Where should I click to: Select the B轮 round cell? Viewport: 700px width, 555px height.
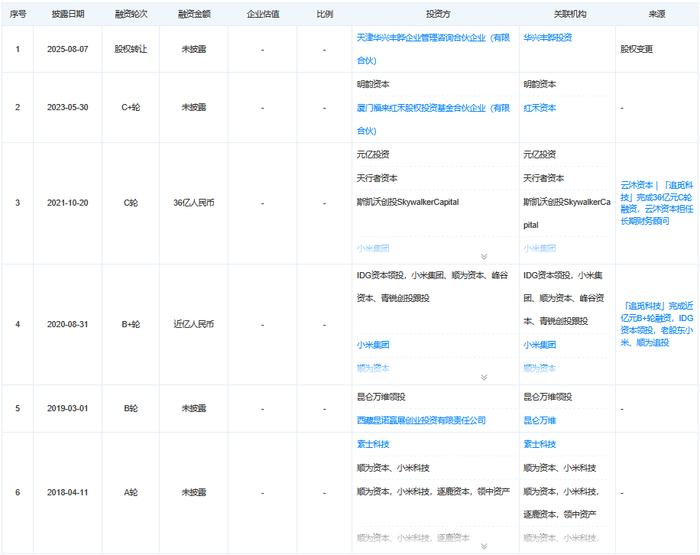131,408
